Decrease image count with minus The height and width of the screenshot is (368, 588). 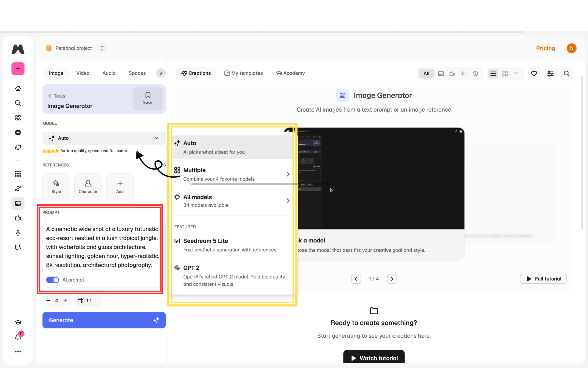pyautogui.click(x=48, y=301)
